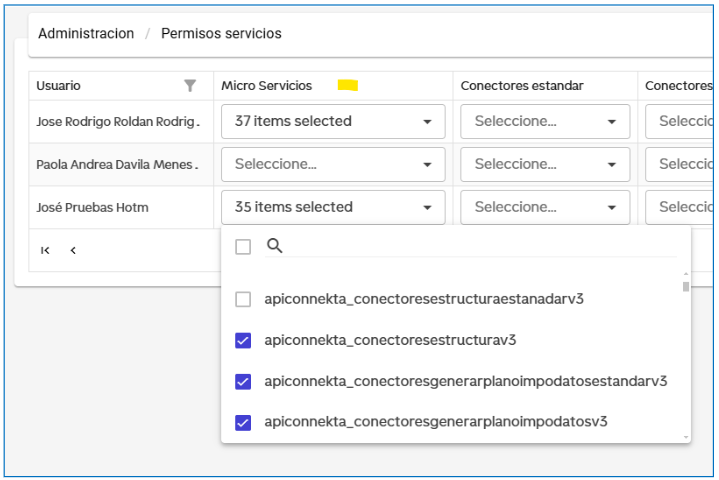Open the '37 items selected' Micro Servicios dropdown

pyautogui.click(x=333, y=122)
